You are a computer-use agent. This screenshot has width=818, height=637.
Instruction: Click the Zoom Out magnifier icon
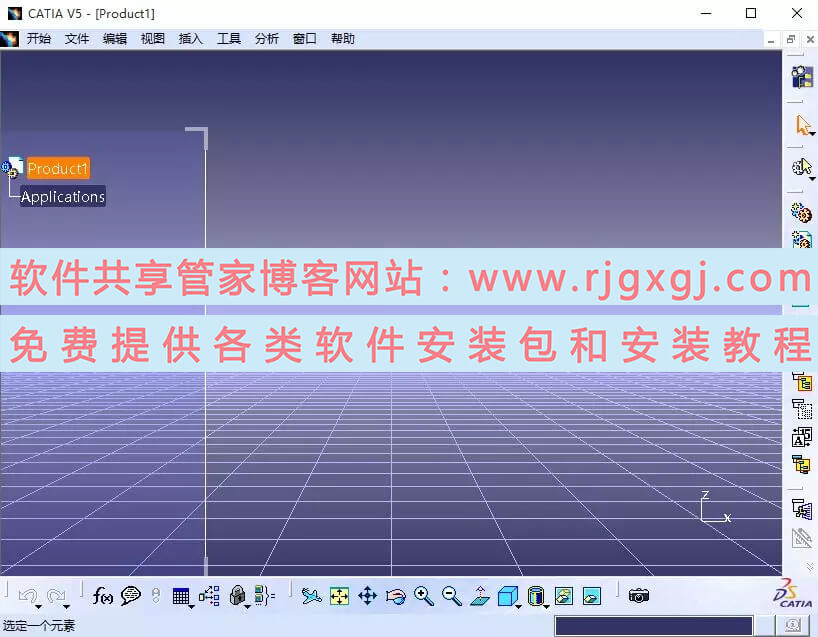(452, 596)
